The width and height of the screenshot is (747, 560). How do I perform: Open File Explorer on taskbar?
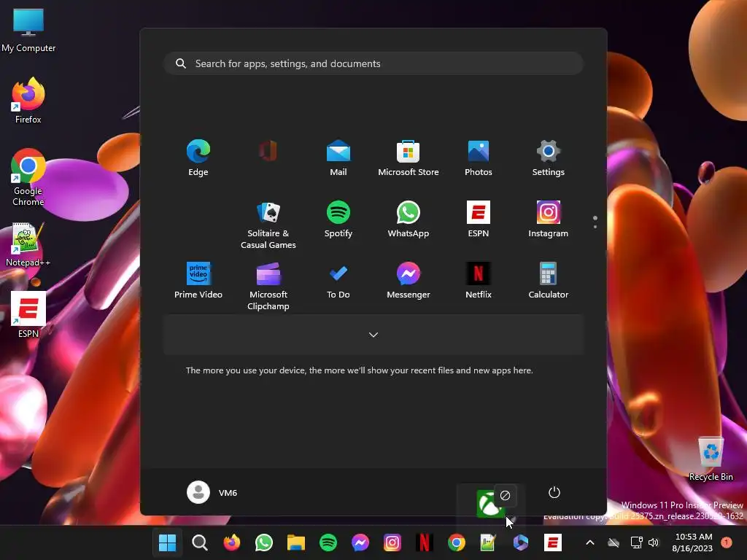click(296, 542)
